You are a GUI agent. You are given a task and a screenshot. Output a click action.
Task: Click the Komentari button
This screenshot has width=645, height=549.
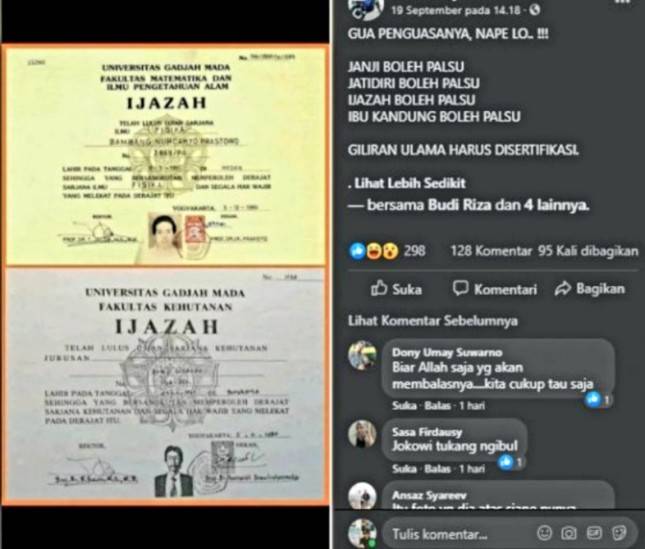[x=494, y=289]
